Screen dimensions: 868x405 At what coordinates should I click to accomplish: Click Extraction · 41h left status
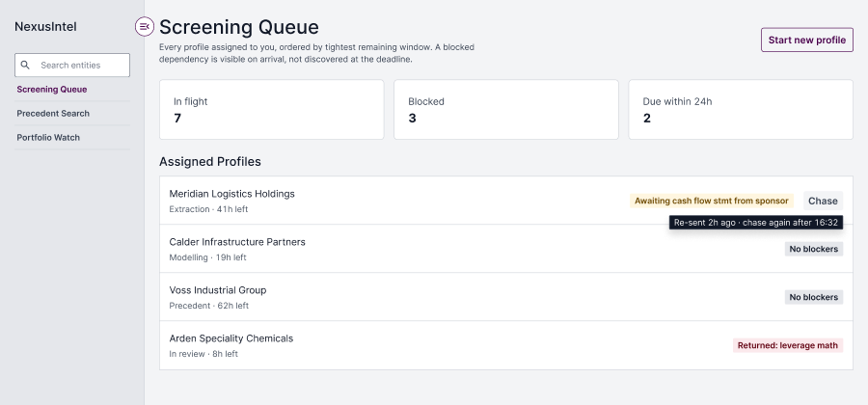pos(208,209)
